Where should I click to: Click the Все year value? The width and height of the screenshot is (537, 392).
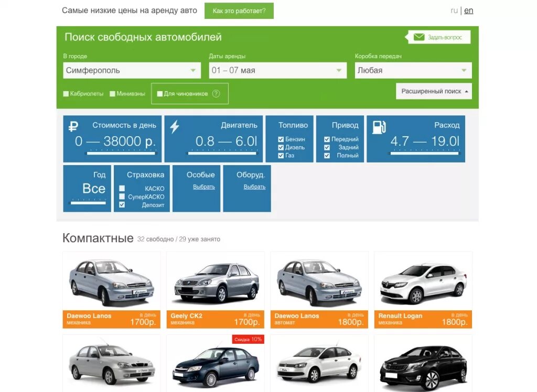(94, 189)
